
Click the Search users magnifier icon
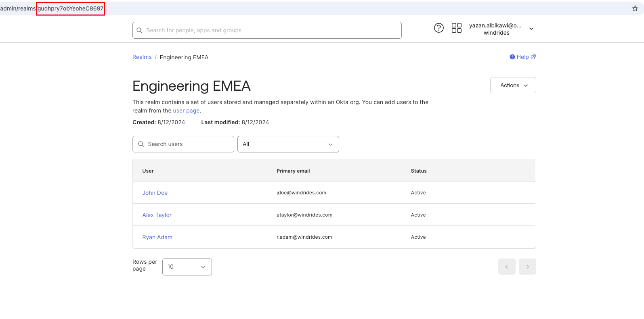[x=141, y=144]
